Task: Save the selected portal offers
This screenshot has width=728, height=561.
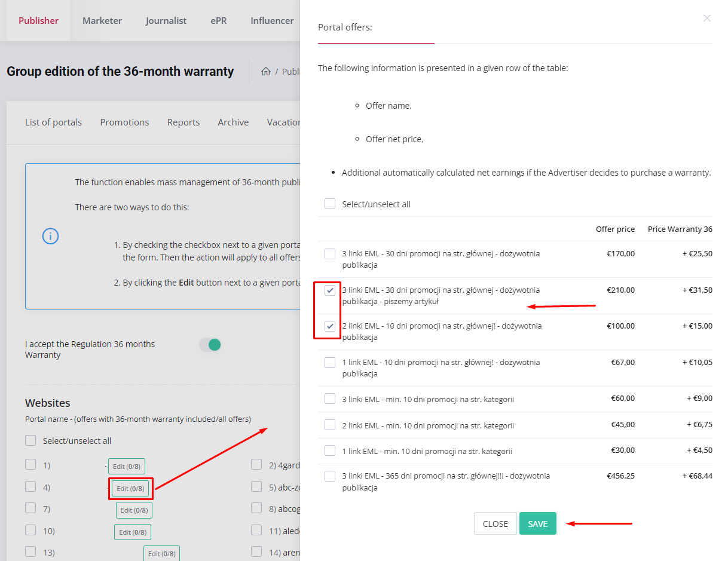Action: (537, 523)
